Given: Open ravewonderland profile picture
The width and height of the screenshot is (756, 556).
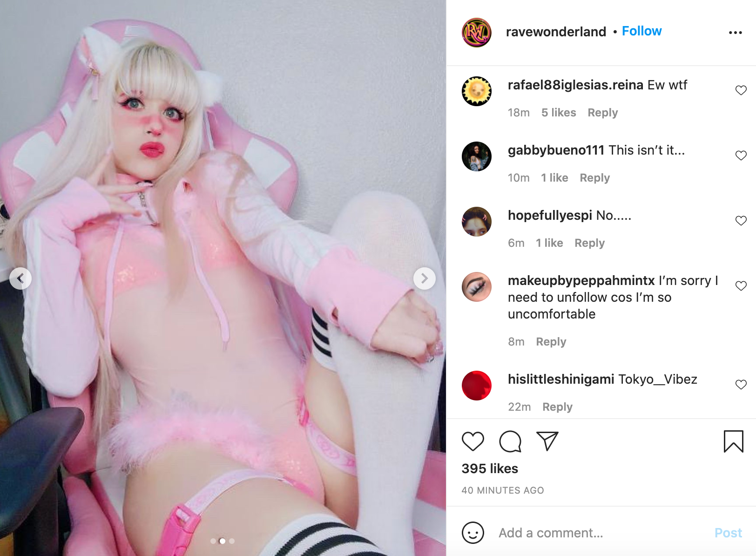Looking at the screenshot, I should [x=476, y=32].
